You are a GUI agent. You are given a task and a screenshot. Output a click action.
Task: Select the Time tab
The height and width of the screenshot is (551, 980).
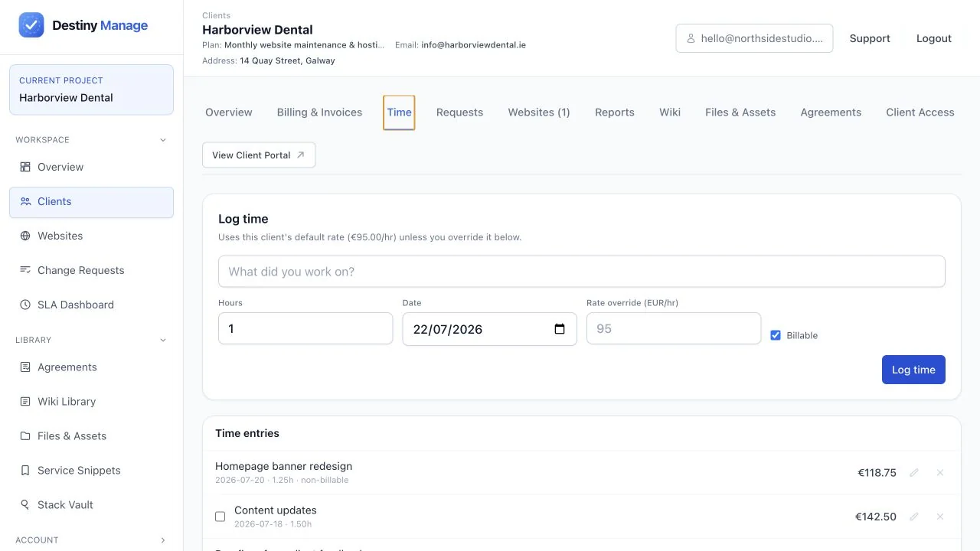(399, 112)
